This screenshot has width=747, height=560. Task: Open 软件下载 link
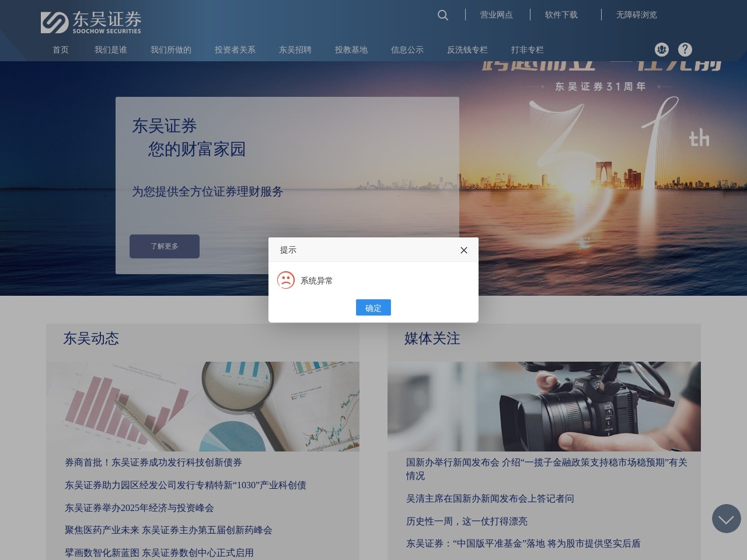tap(561, 15)
